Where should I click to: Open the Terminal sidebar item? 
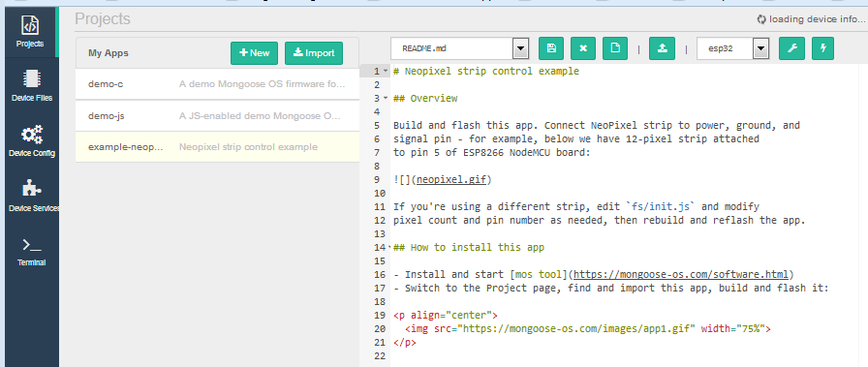pyautogui.click(x=32, y=252)
